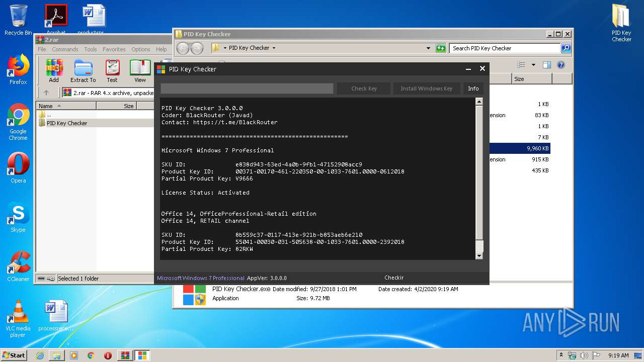Click the product key input field

pyautogui.click(x=247, y=88)
